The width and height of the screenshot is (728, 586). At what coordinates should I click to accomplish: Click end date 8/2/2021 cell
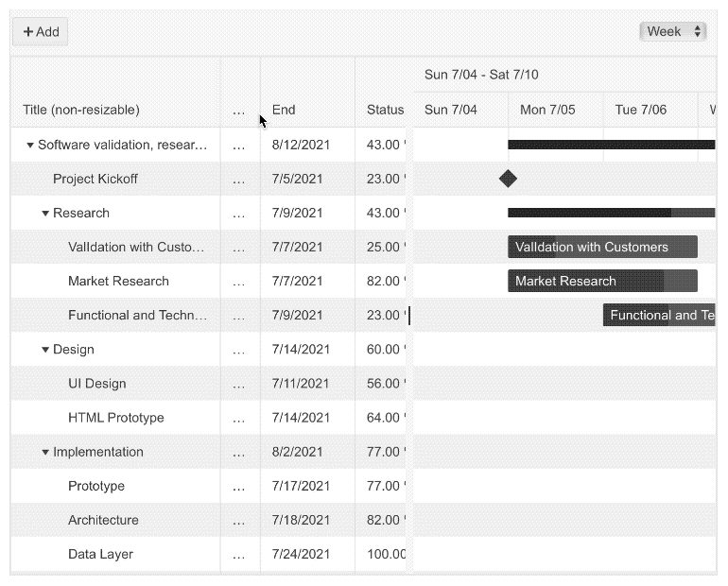308,452
